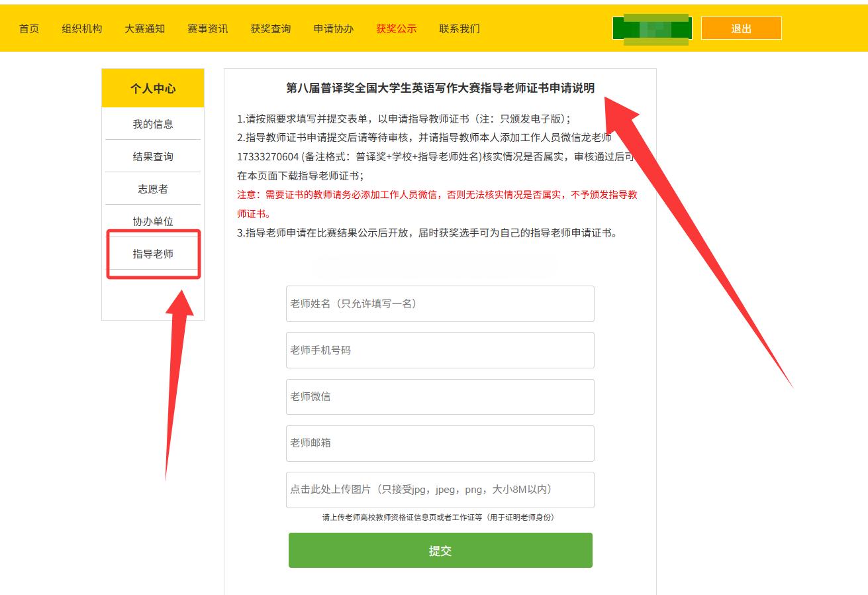The height and width of the screenshot is (595, 868).
Task: Go to the 联系我们 page
Action: click(x=459, y=28)
